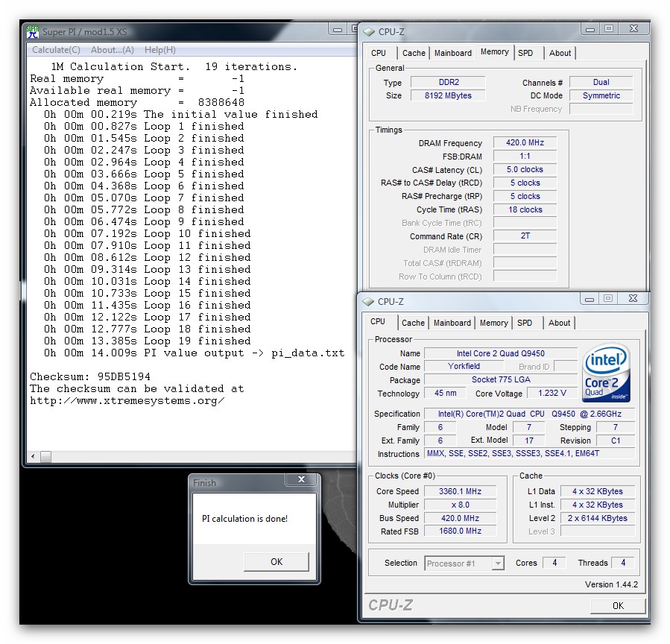Screen dimensions: 670x644
Task: Click the Dual channels value field
Action: coord(601,82)
